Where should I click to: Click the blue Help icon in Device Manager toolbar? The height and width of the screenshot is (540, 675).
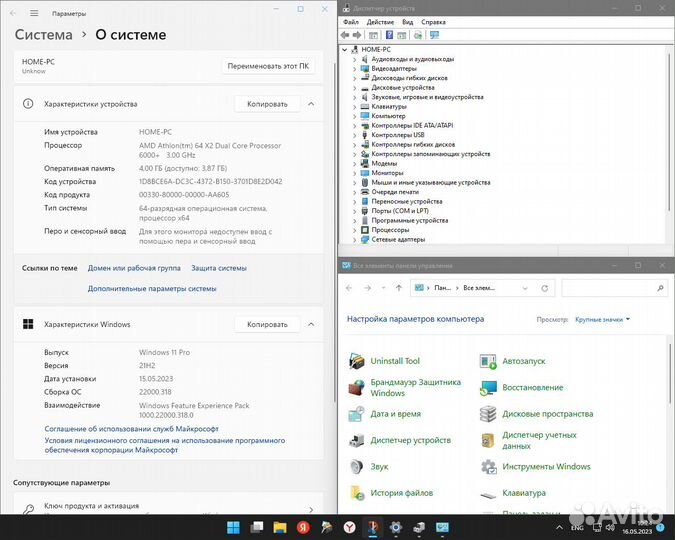[389, 35]
